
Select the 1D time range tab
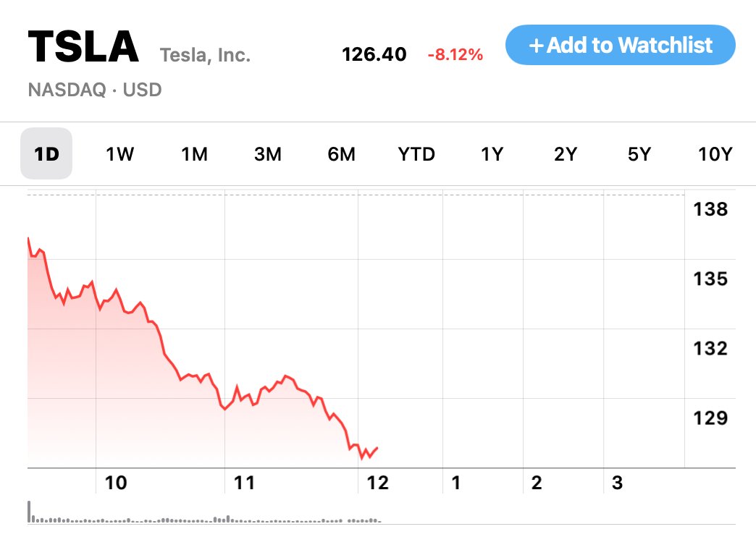46,153
